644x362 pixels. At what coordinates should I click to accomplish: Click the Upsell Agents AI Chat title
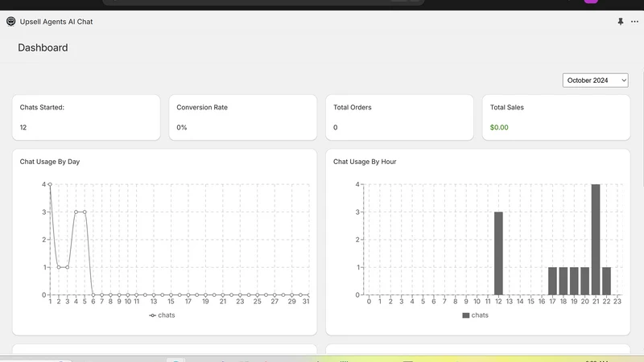pyautogui.click(x=56, y=22)
